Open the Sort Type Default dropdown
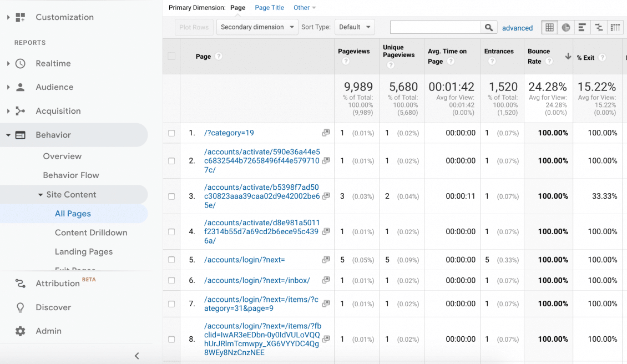The width and height of the screenshot is (627, 364). click(355, 27)
